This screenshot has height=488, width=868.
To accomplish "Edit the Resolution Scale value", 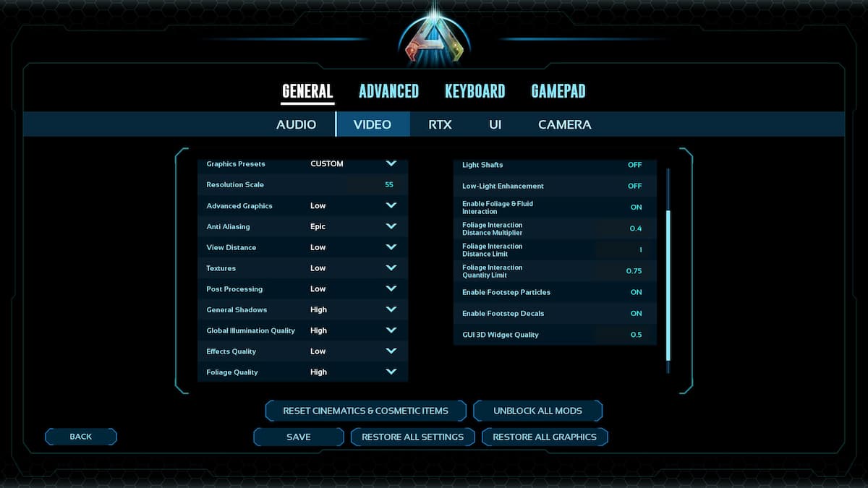I will (388, 184).
